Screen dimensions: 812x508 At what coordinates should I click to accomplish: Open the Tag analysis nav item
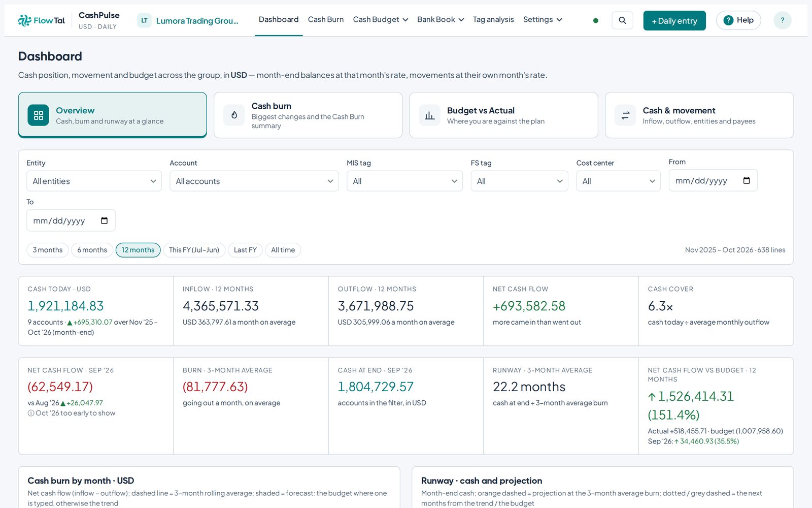click(493, 19)
